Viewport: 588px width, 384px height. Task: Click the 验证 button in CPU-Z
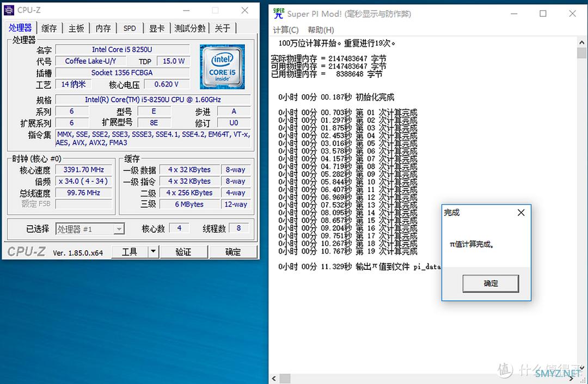(x=183, y=252)
